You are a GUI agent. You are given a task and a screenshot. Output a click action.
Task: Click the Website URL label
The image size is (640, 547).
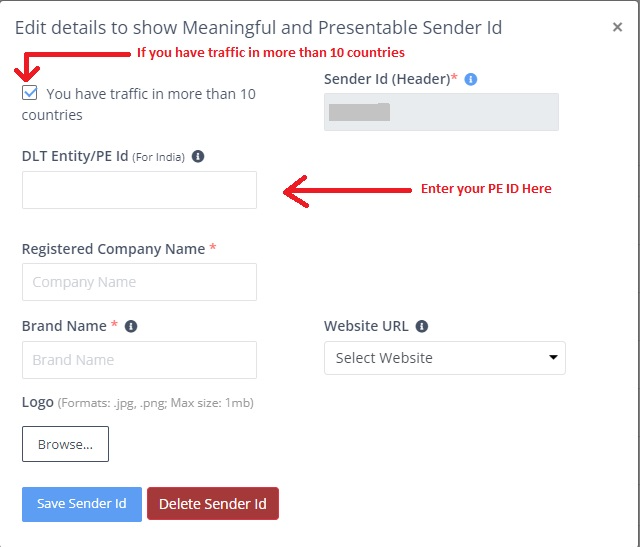366,326
